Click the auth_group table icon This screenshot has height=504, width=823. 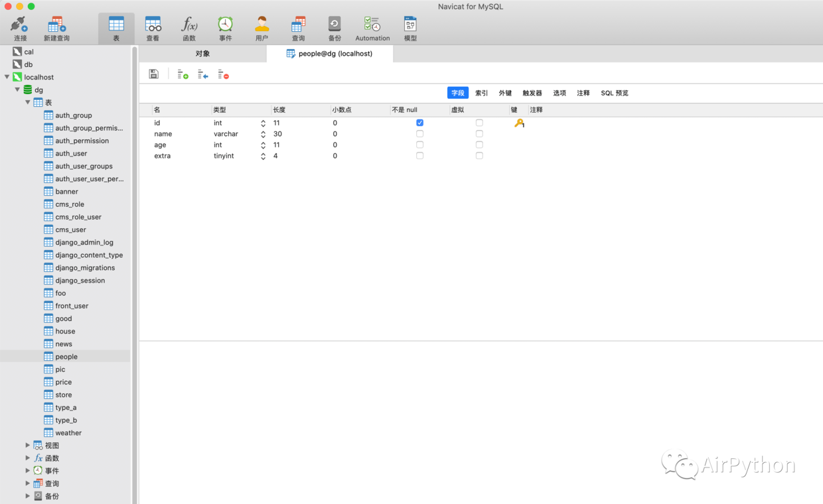tap(48, 115)
